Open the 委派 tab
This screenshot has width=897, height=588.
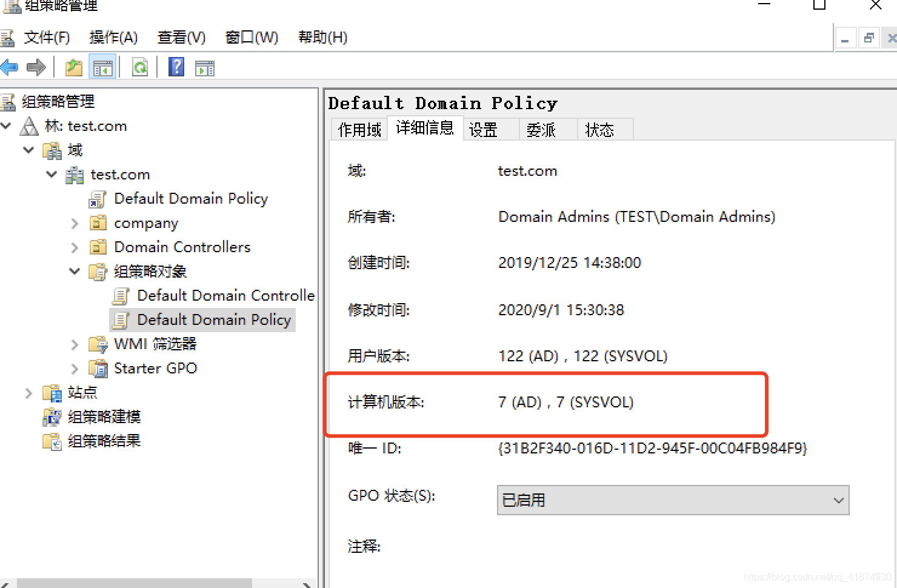[541, 130]
